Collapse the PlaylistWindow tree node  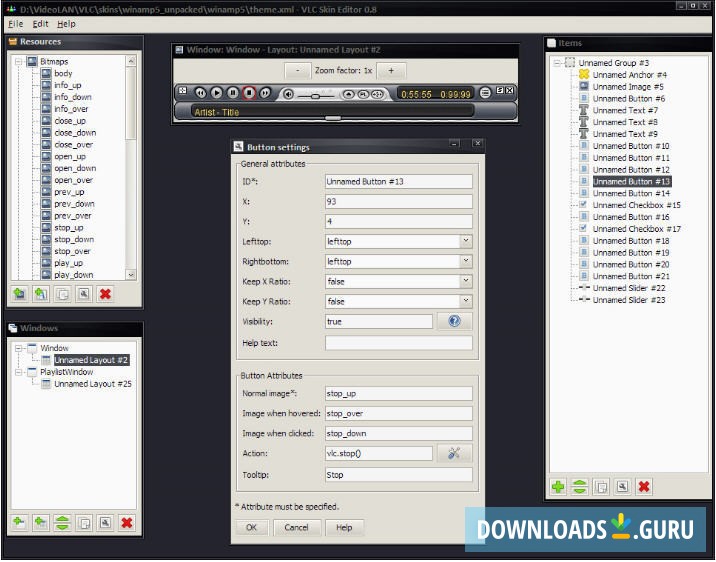[18, 372]
